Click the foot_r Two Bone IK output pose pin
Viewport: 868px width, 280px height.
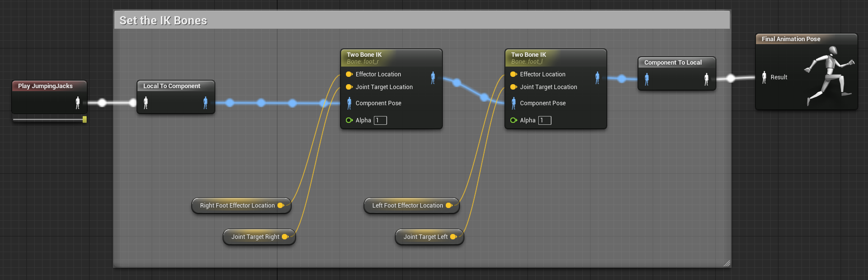pos(433,77)
